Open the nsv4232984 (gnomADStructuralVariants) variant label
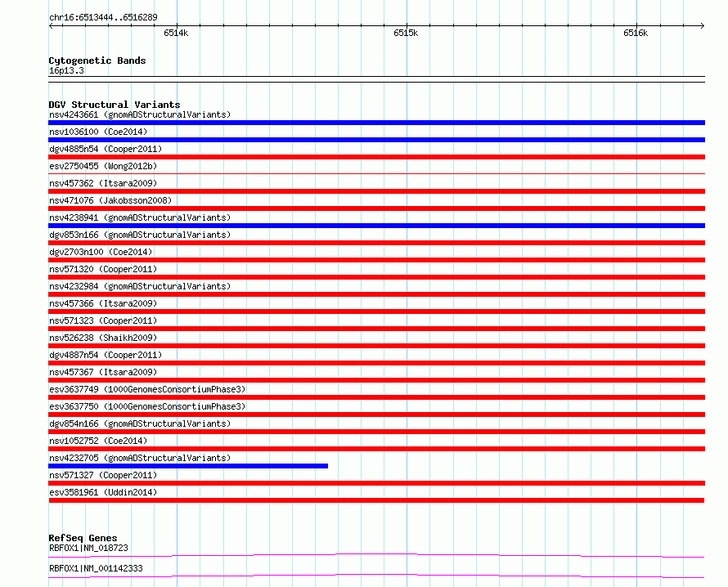Viewport: 728px width, 587px height. [140, 286]
